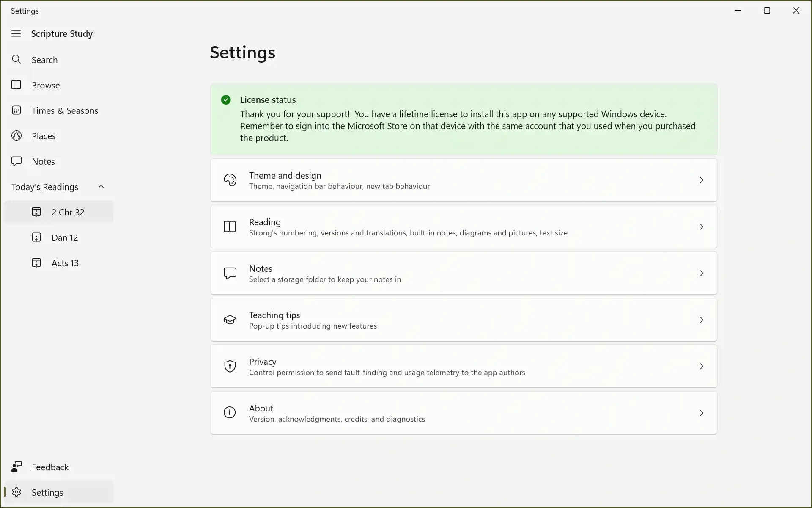Open the navigation hamburger menu
Viewport: 812px width, 508px height.
tap(16, 33)
